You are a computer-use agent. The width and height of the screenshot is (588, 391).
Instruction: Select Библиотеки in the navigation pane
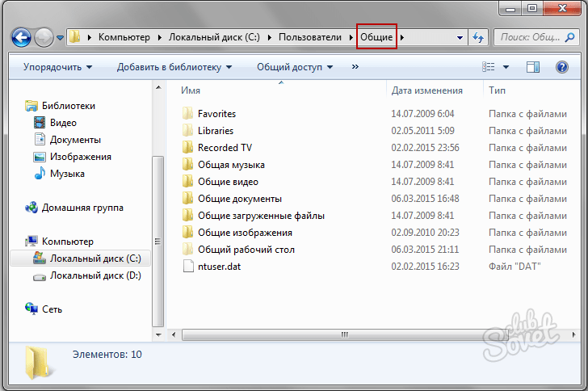pos(68,106)
